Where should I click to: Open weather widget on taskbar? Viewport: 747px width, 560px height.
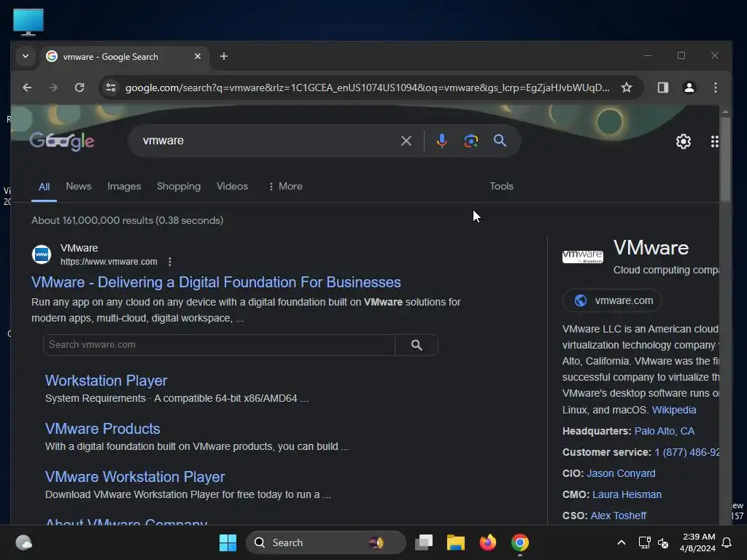[x=23, y=542]
